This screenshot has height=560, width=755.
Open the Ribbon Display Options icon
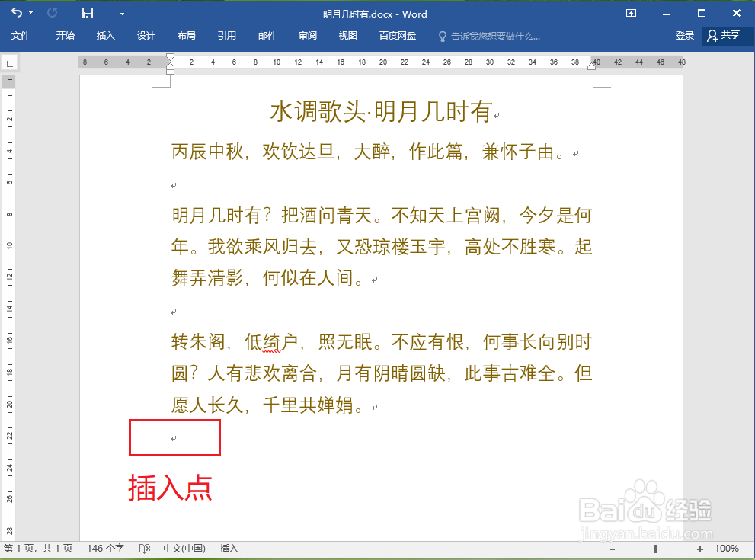pos(630,13)
